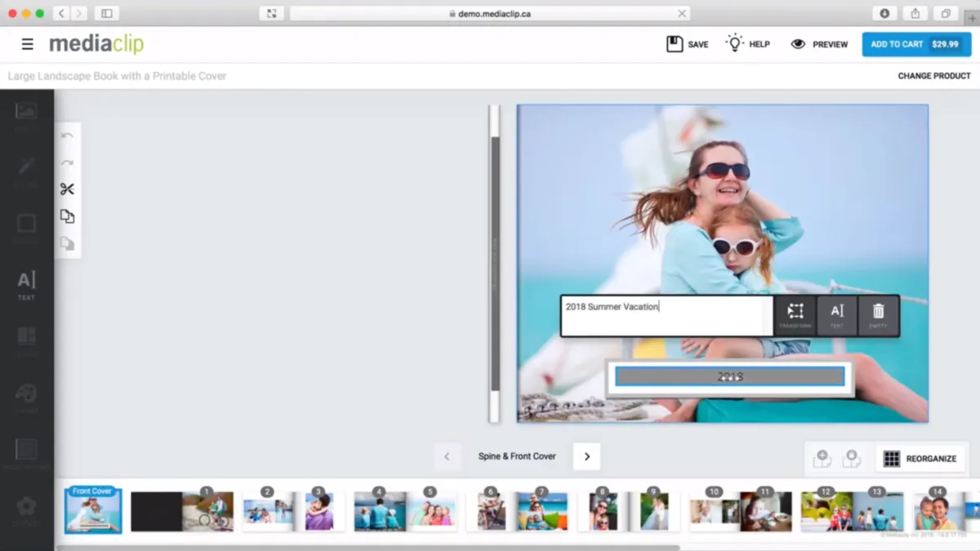Screen dimensions: 980x551
Task: Select the Text tool in sidebar
Action: point(26,285)
